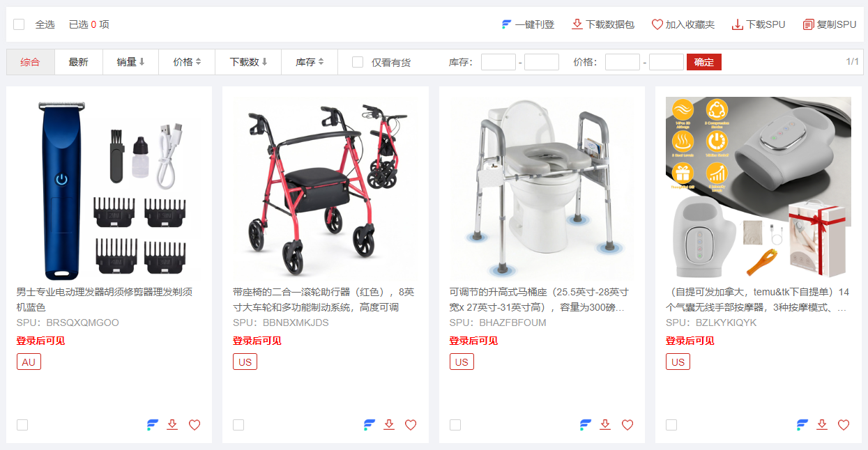Image resolution: width=868 pixels, height=450 pixels.
Task: Click the minimum 库存 input field
Action: (498, 62)
